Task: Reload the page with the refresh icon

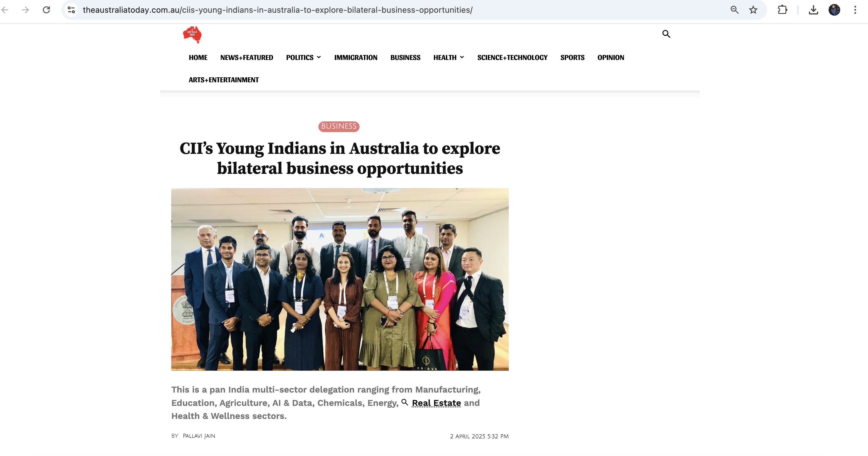Action: tap(46, 10)
